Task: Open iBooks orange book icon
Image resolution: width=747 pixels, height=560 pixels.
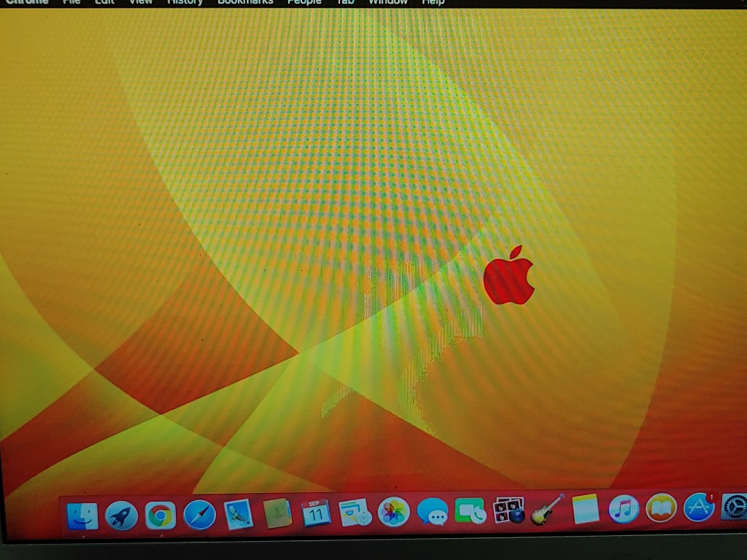Action: 661,508
